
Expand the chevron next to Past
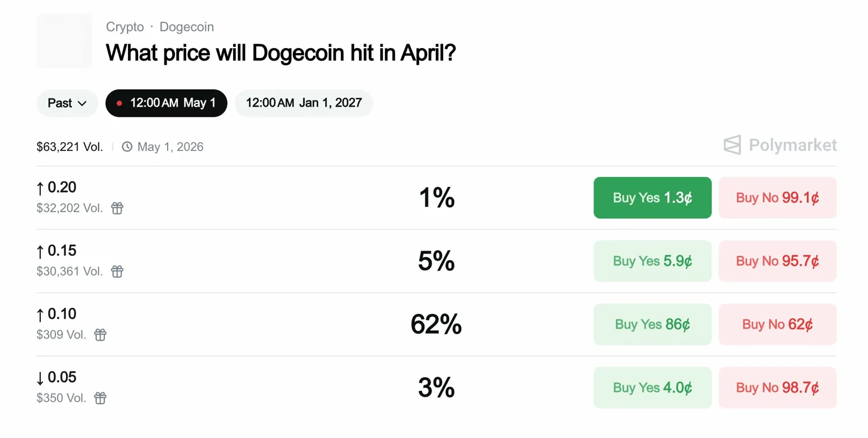point(83,103)
